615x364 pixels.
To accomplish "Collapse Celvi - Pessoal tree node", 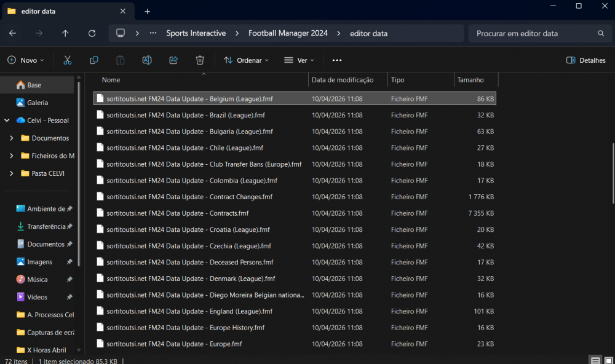I will coord(7,121).
